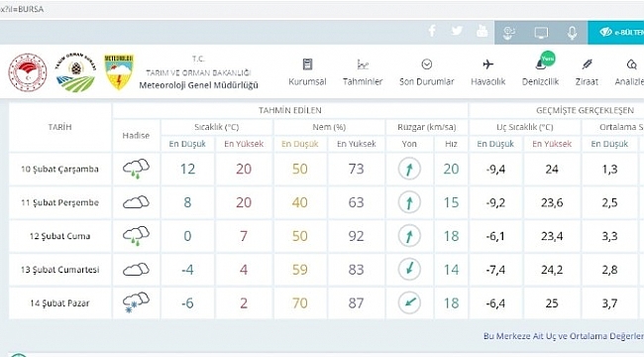
Task: Click the Tarım Orman Bakanlığı round logo
Action: [75, 72]
